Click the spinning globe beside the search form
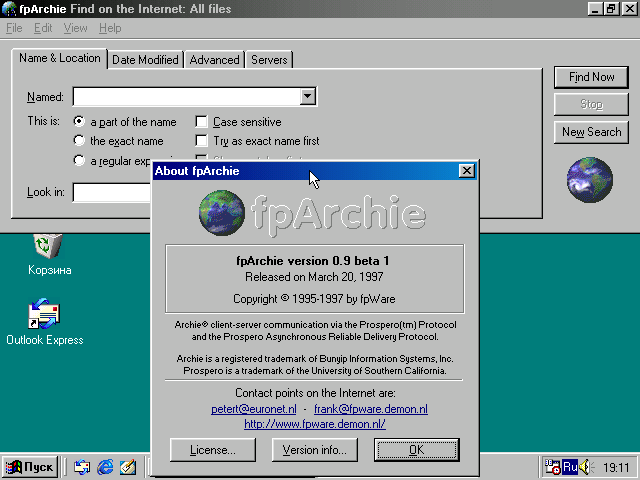Image resolution: width=640 pixels, height=480 pixels. pos(590,180)
